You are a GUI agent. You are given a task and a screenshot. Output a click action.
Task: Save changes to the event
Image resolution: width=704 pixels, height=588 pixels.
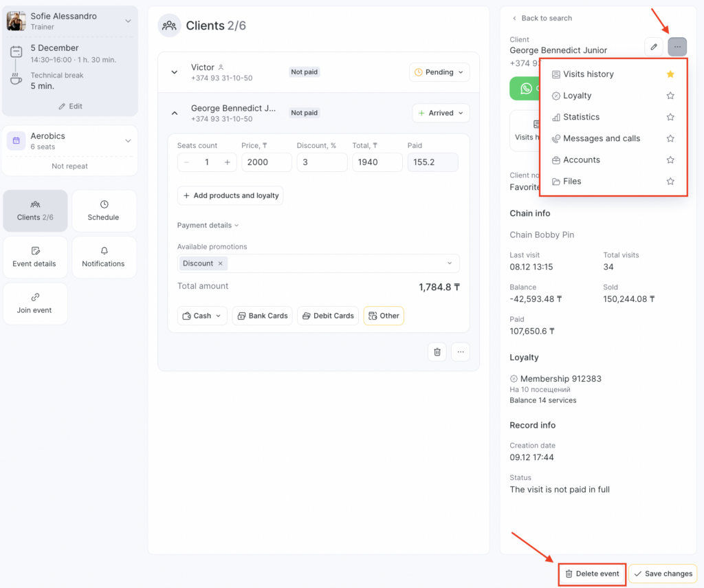click(x=662, y=574)
